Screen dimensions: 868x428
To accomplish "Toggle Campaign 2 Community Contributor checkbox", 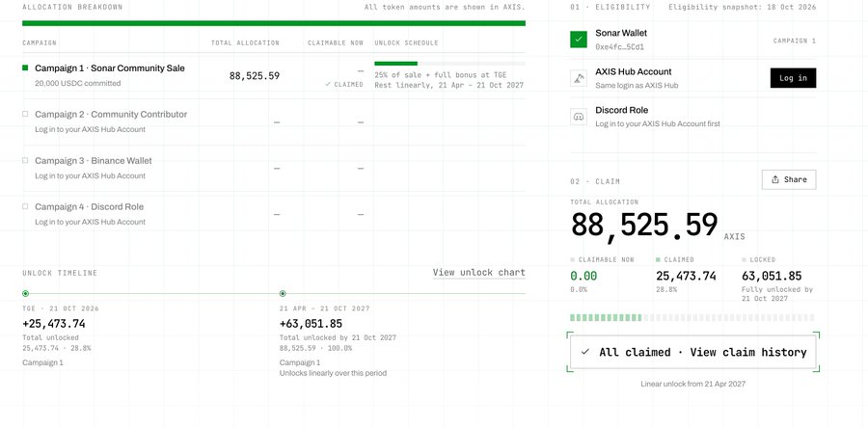I will point(25,114).
